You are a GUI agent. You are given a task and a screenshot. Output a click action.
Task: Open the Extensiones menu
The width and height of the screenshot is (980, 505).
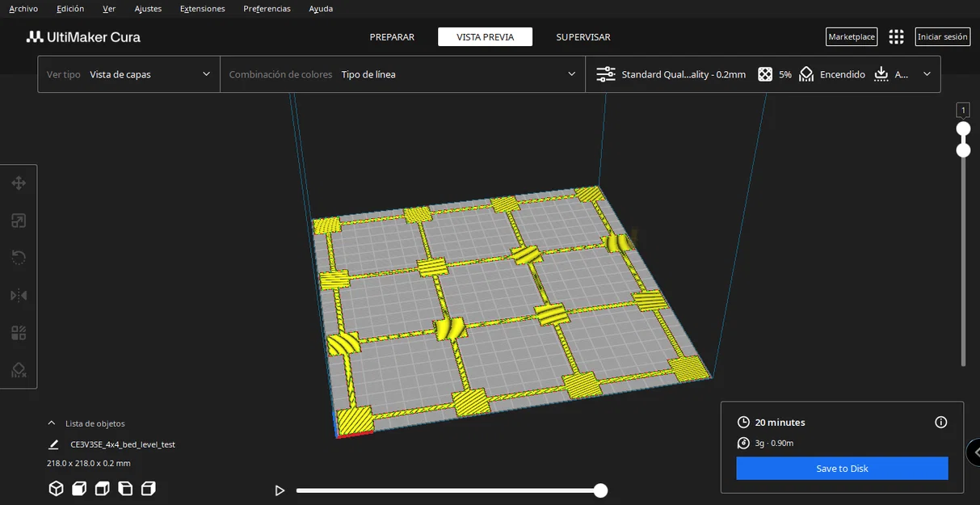click(203, 9)
